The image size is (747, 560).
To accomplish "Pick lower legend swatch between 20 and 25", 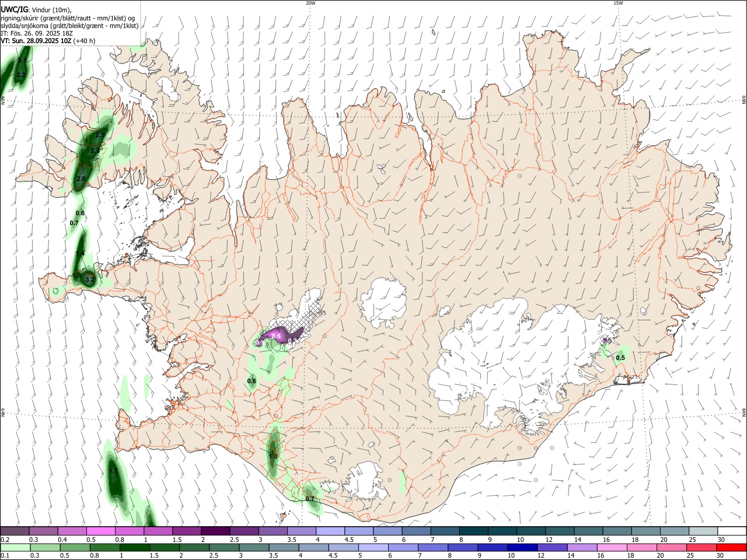I will tap(671, 547).
